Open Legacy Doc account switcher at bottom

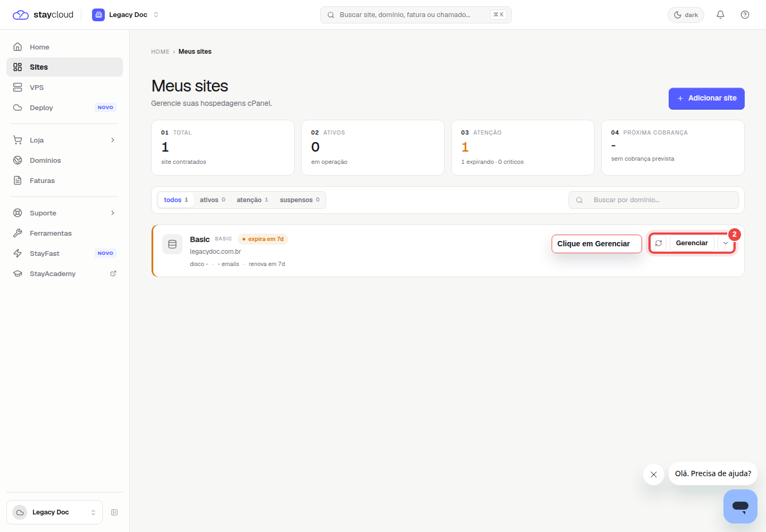click(54, 512)
